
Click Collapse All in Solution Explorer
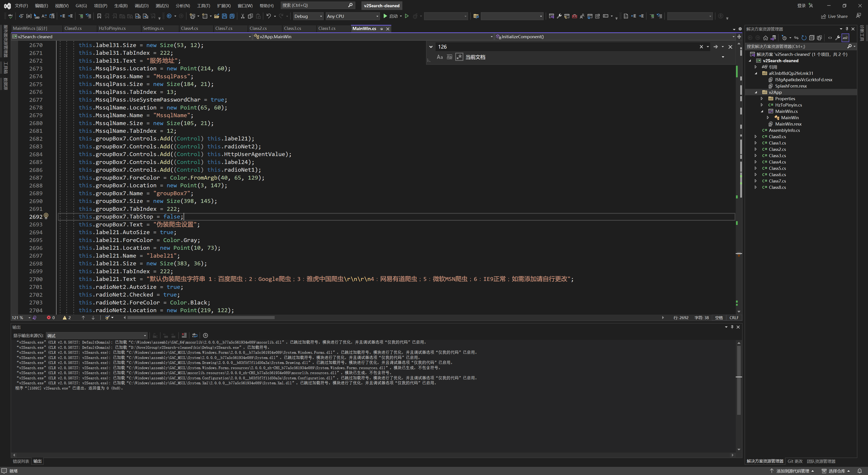(x=812, y=38)
